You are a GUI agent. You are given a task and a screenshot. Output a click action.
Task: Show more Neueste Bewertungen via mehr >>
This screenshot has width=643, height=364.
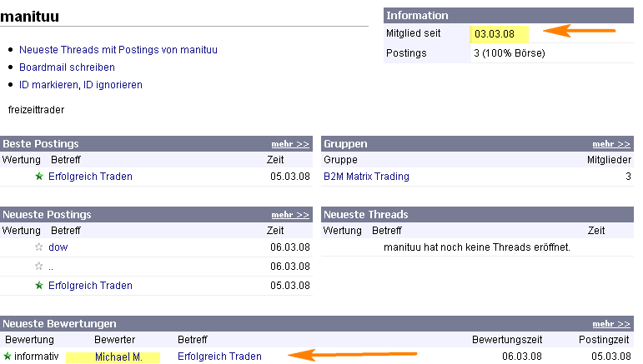click(x=611, y=324)
